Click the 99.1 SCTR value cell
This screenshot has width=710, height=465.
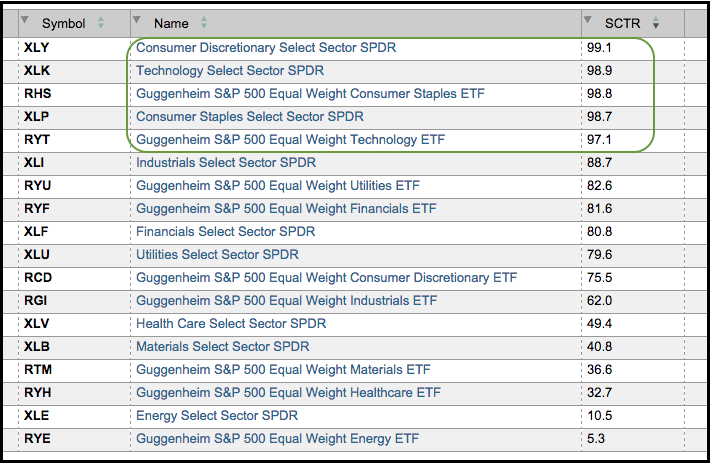coord(599,47)
